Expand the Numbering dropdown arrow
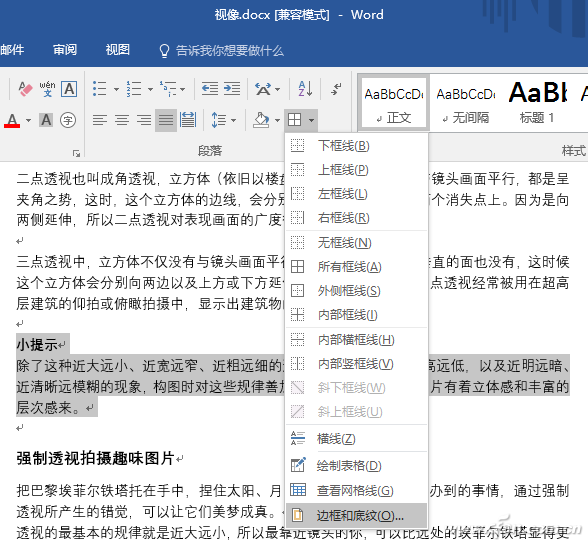The width and height of the screenshot is (588, 545). pos(150,89)
